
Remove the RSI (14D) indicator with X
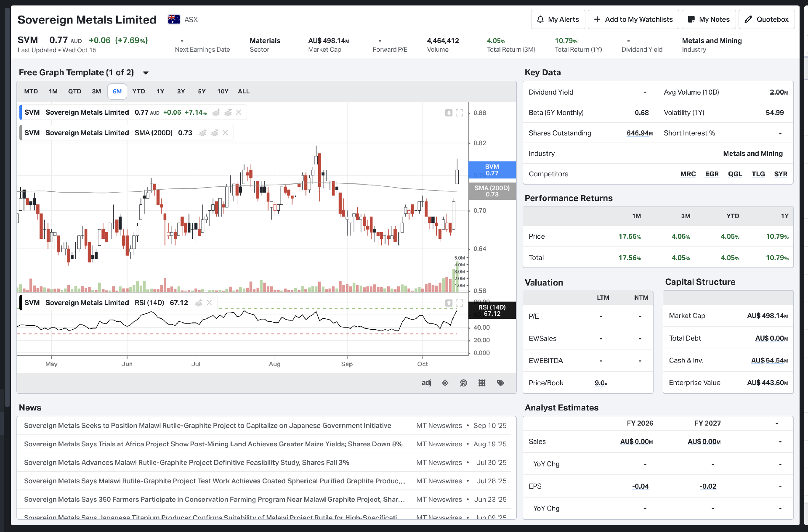pos(209,303)
